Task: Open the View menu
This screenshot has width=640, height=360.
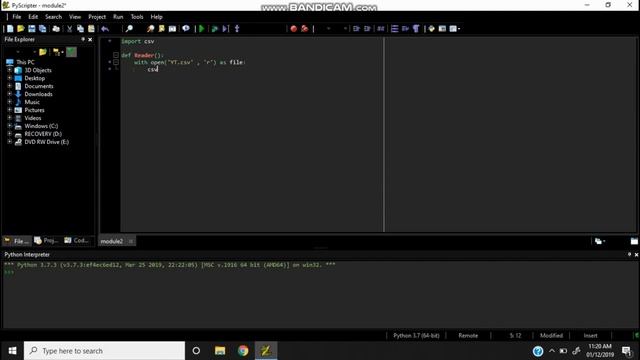Action: (x=75, y=17)
